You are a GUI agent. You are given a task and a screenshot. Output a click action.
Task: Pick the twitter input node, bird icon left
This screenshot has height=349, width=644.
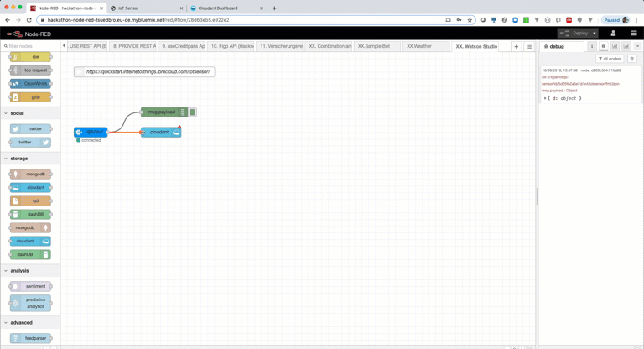(30, 128)
